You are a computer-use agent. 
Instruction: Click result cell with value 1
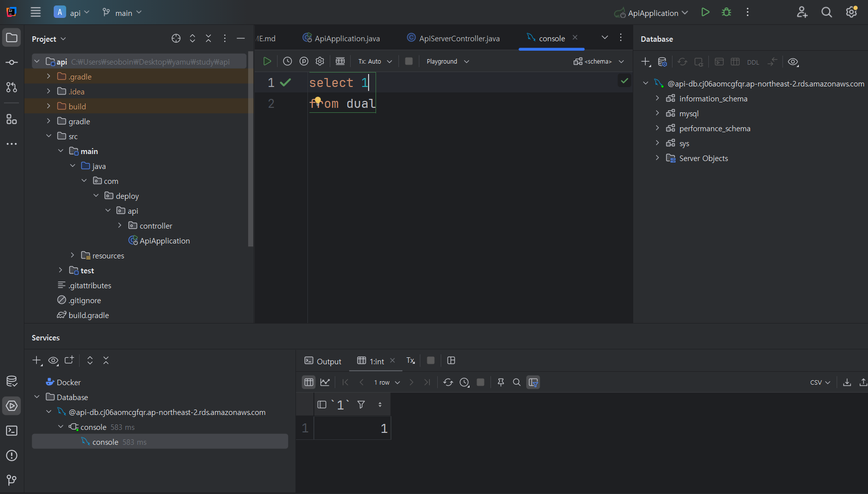pos(352,428)
